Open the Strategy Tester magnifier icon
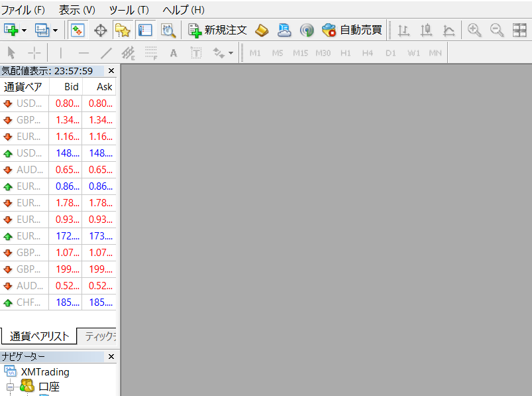 168,30
